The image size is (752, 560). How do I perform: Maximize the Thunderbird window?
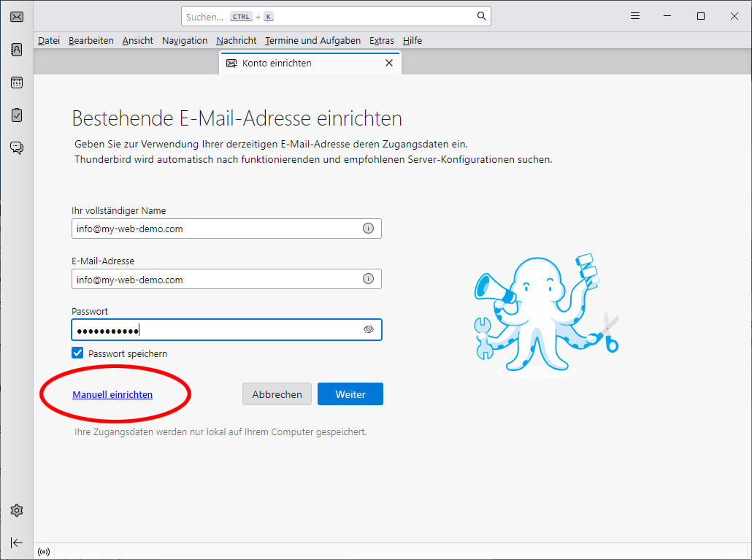point(701,16)
